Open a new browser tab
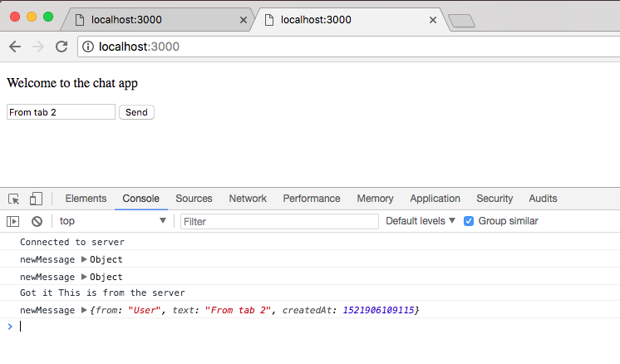Viewport: 620px width, 364px height. [x=460, y=21]
